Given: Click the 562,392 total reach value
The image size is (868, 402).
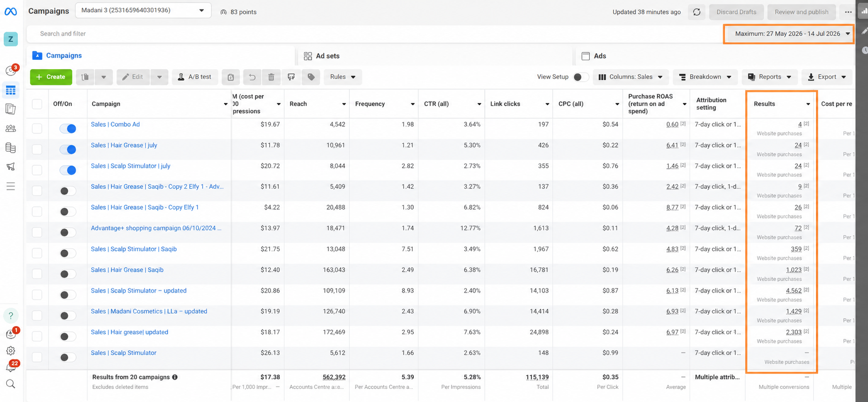Looking at the screenshot, I should (334, 377).
